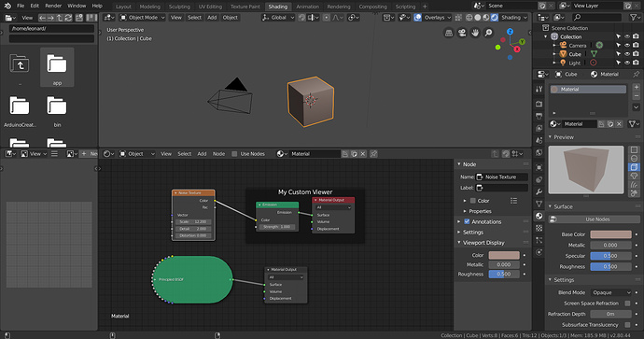The height and width of the screenshot is (339, 644).
Task: Refresh the file browser list
Action: (x=68, y=18)
